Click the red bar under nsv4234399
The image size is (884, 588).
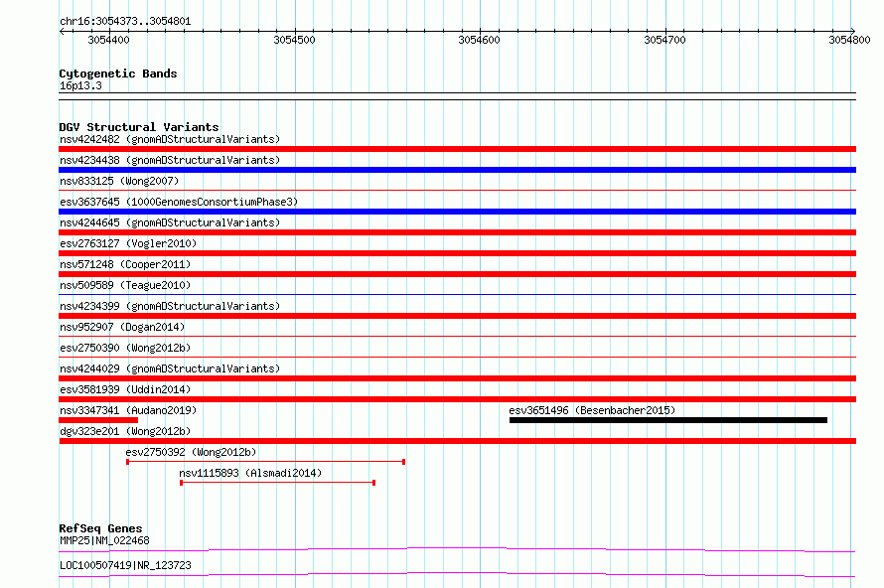coord(457,316)
